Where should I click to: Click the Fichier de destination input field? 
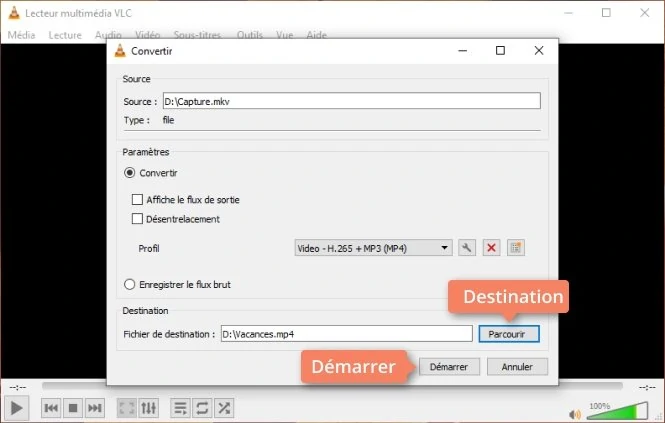(346, 334)
